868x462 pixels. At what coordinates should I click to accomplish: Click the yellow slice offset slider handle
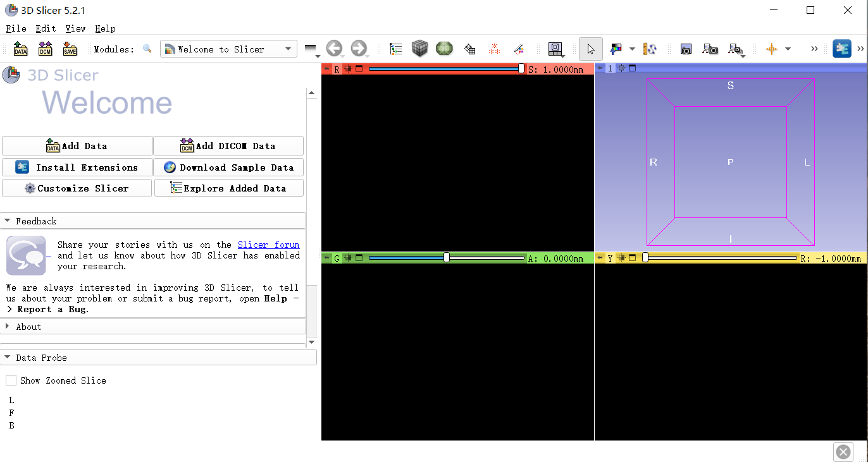pyautogui.click(x=645, y=257)
